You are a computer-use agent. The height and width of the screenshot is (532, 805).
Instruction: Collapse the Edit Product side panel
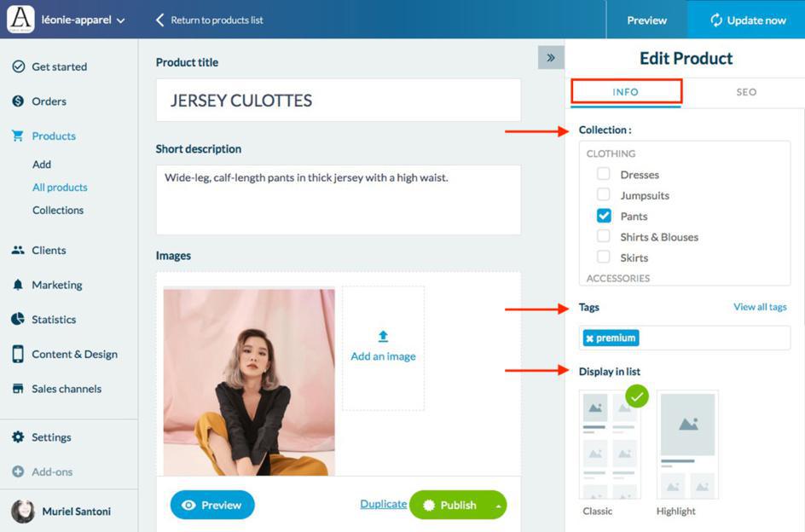551,58
